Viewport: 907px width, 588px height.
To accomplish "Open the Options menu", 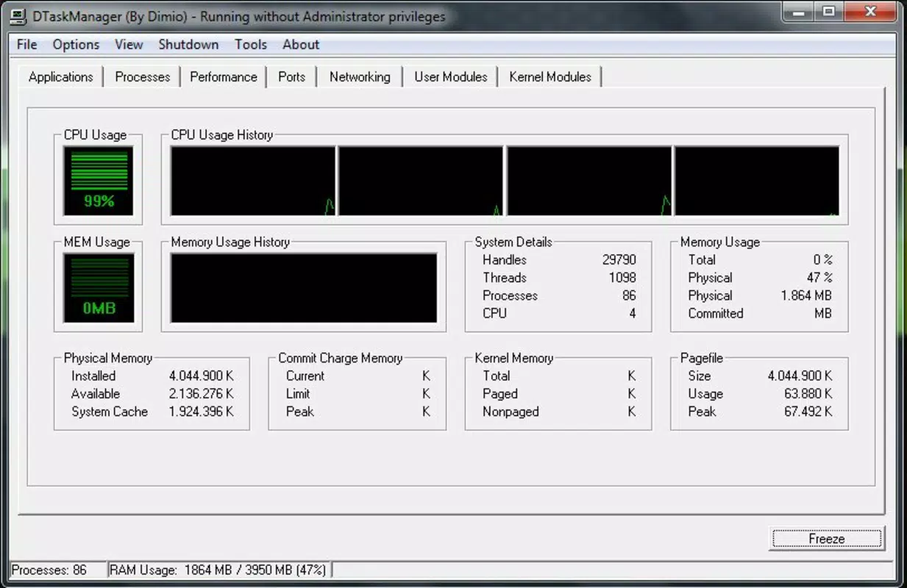I will coord(76,44).
